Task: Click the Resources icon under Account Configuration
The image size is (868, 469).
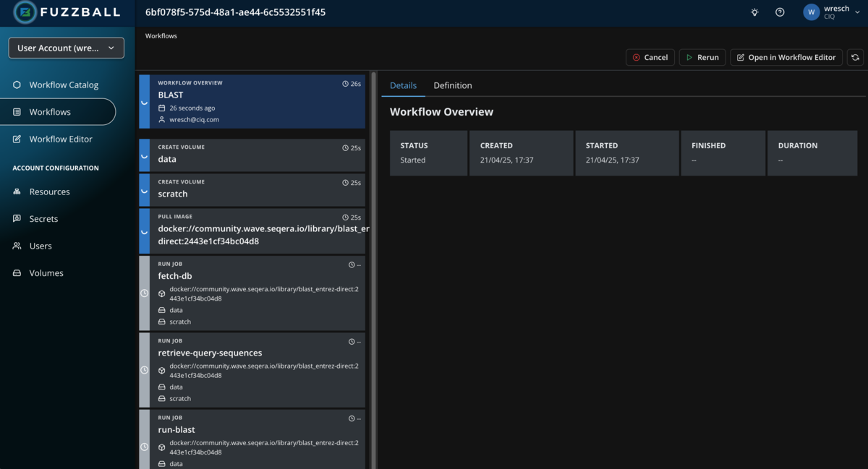Action: pyautogui.click(x=15, y=192)
